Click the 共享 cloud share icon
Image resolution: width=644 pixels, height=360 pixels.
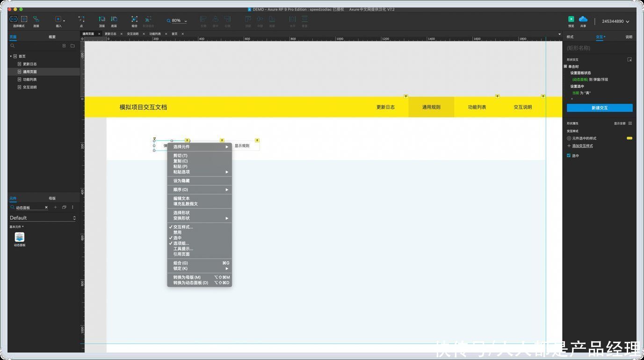click(583, 19)
